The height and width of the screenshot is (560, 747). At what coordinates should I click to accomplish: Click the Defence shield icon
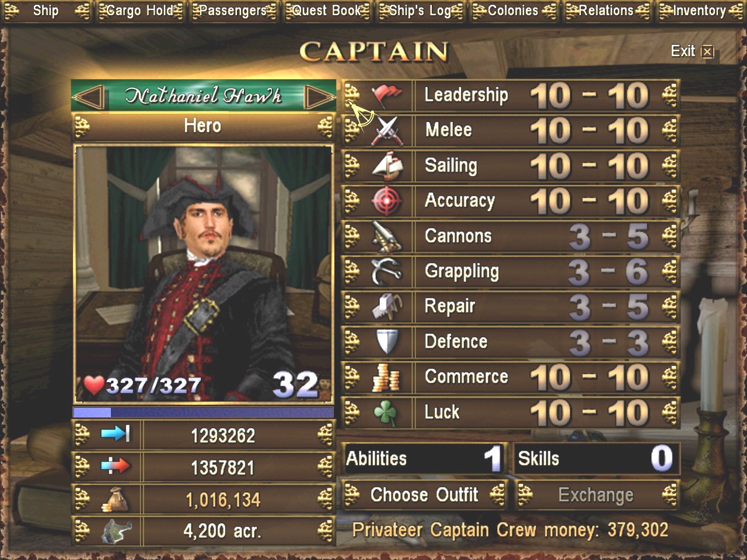click(387, 341)
